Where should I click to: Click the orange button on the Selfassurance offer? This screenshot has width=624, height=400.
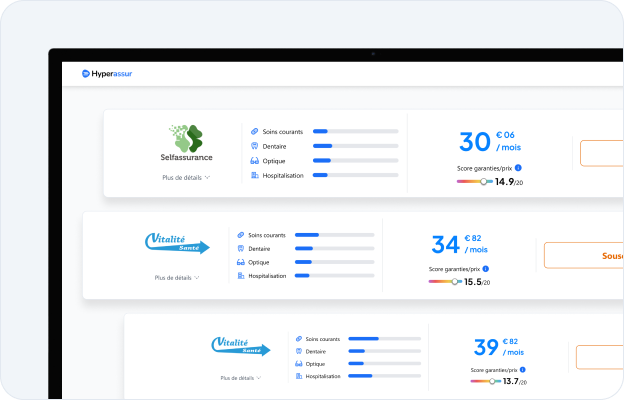point(601,153)
